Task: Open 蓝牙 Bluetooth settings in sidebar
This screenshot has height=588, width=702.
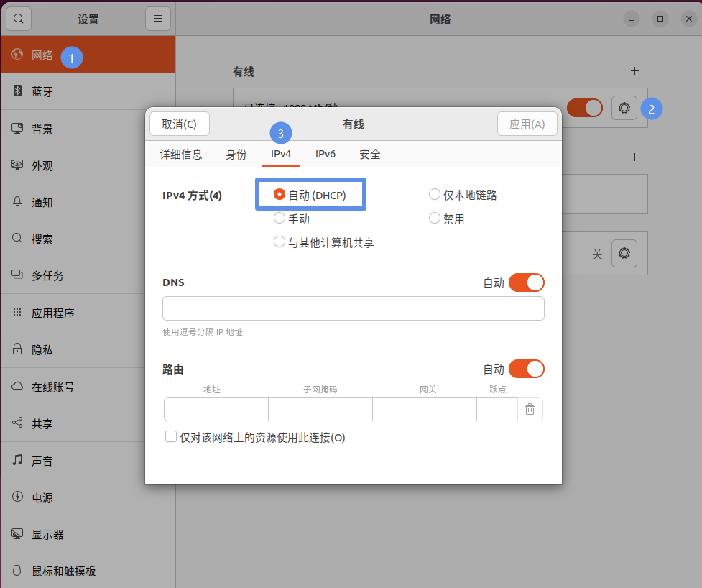Action: pyautogui.click(x=42, y=92)
